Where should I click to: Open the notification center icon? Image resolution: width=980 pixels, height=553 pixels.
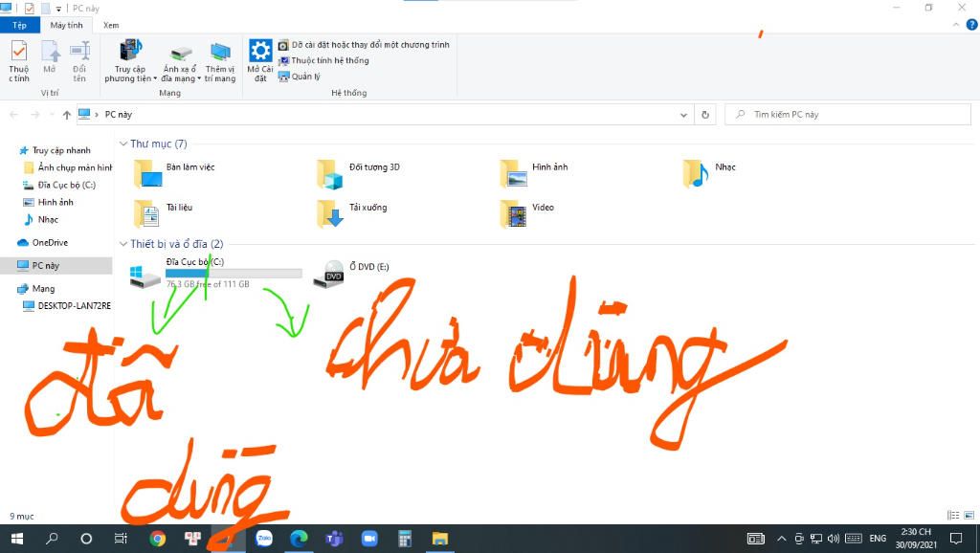click(956, 539)
